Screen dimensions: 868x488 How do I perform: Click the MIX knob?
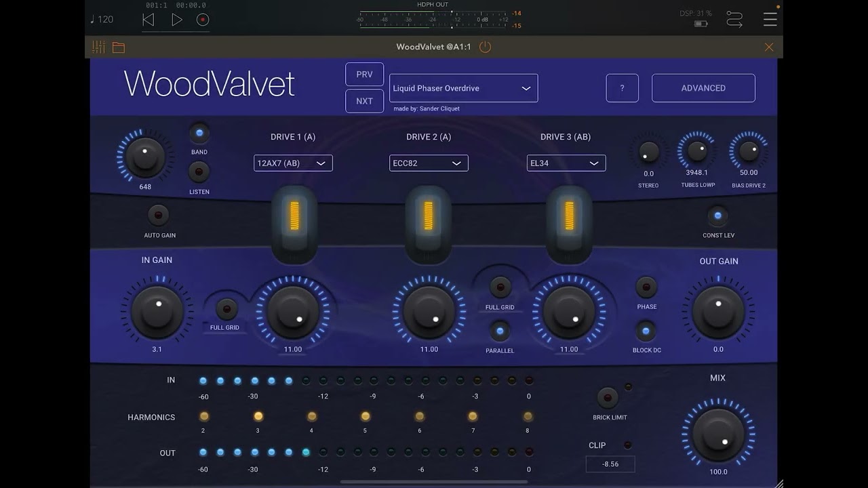click(718, 434)
